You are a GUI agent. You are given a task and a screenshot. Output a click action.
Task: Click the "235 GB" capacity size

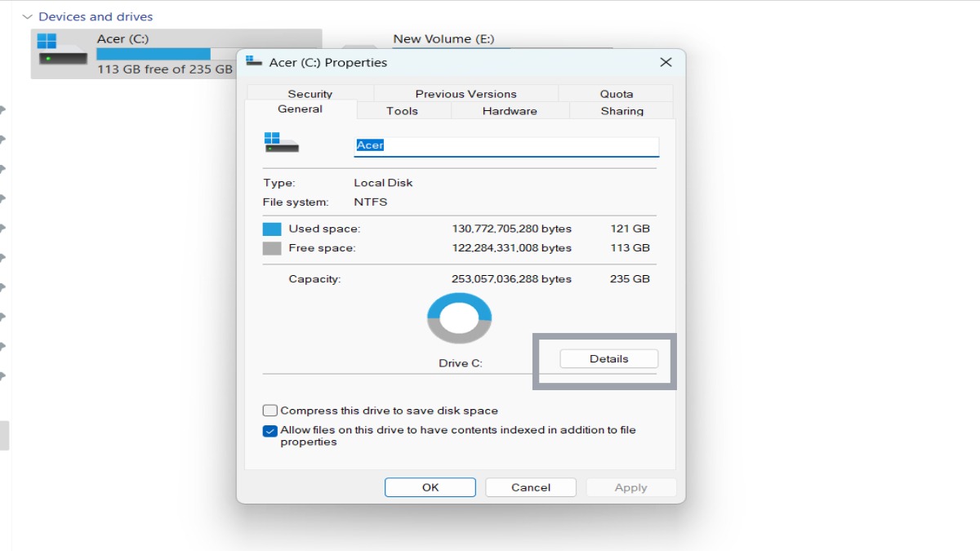pos(630,278)
